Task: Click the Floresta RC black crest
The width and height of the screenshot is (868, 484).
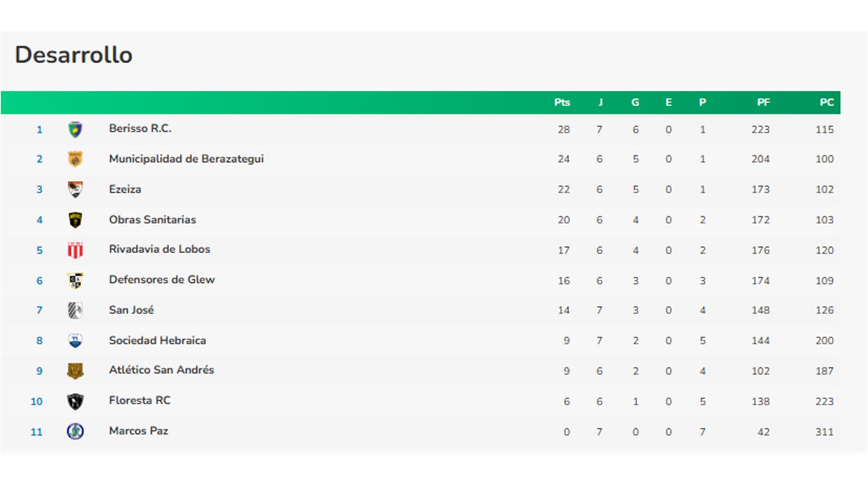Action: [75, 401]
